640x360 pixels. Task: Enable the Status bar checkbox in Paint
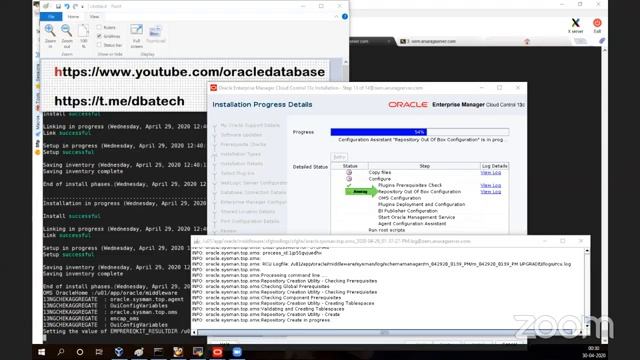[99, 44]
